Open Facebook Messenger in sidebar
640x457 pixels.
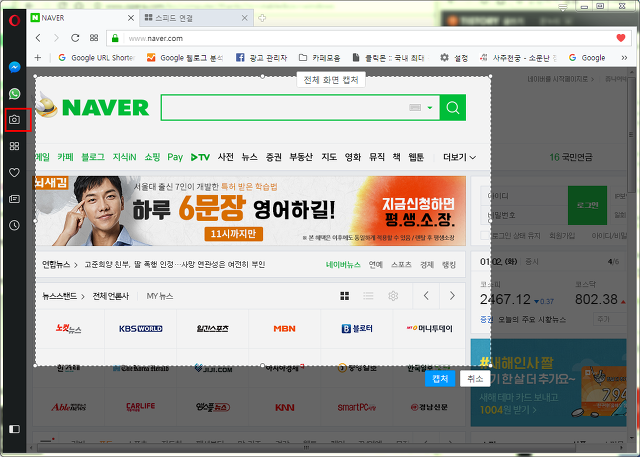pos(14,67)
